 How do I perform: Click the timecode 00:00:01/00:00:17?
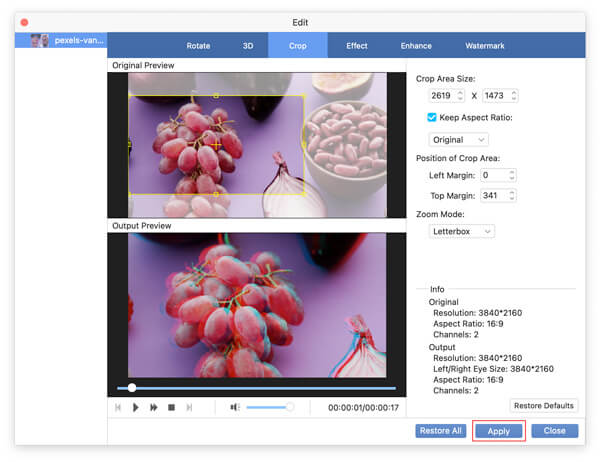pos(363,408)
